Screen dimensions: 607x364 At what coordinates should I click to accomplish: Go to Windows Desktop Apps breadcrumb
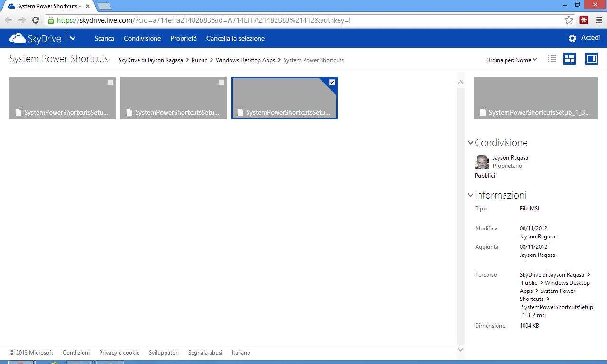point(245,60)
